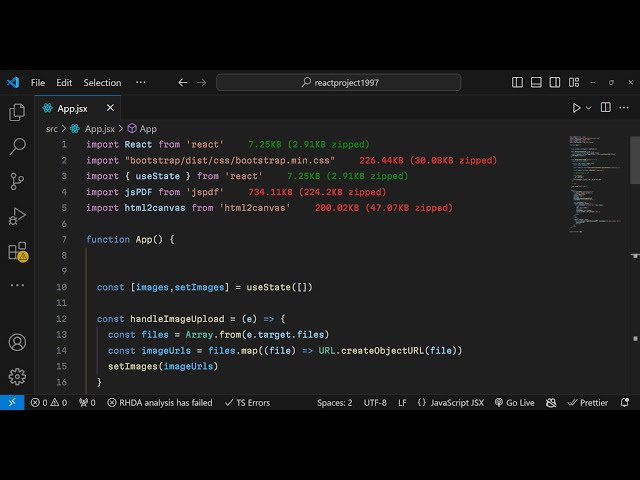The height and width of the screenshot is (480, 640).
Task: Open the Source Control view
Action: 17,181
